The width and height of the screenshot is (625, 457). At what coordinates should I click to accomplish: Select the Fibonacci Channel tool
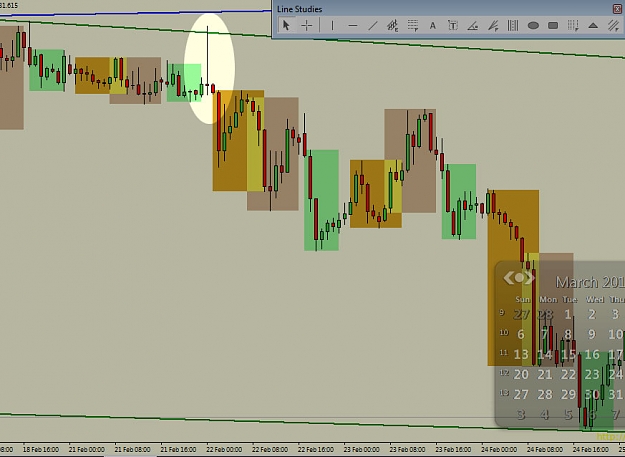click(x=613, y=25)
